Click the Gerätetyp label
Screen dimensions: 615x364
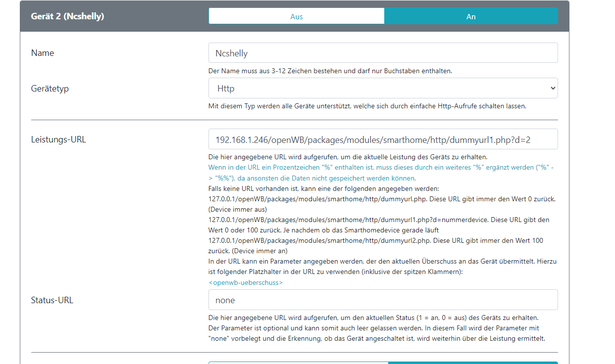click(x=50, y=89)
